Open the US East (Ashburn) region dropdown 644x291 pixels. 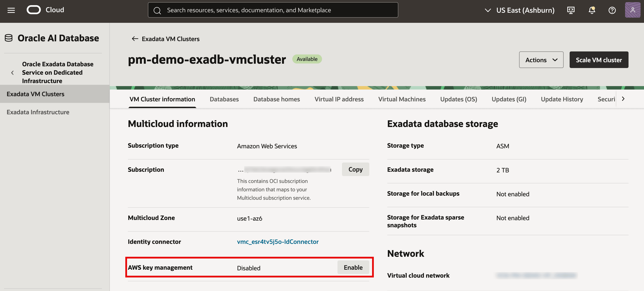[520, 10]
